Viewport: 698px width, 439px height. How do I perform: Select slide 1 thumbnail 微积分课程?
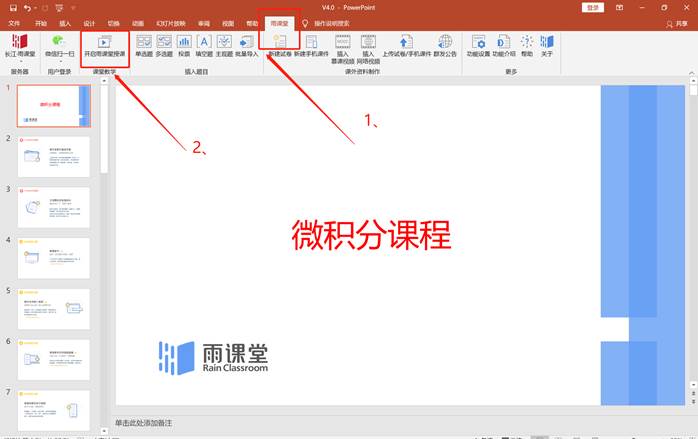54,106
